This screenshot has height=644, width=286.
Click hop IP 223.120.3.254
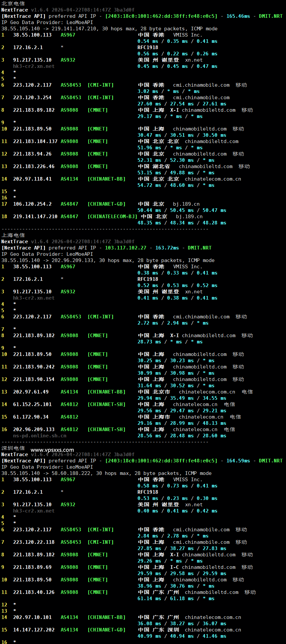coord(32,98)
